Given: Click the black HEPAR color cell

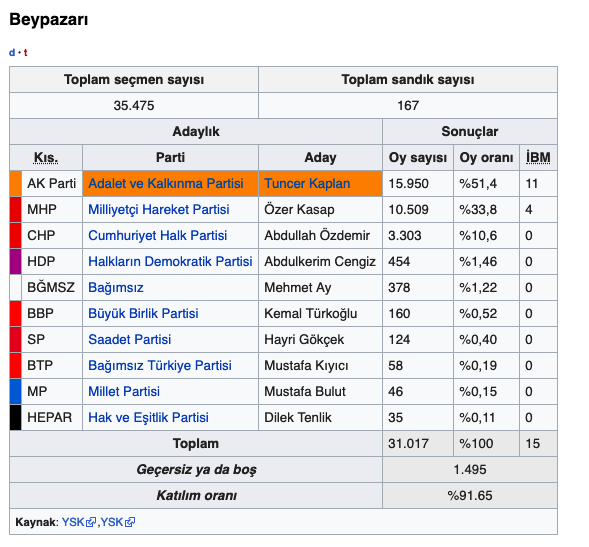Looking at the screenshot, I should (15, 417).
